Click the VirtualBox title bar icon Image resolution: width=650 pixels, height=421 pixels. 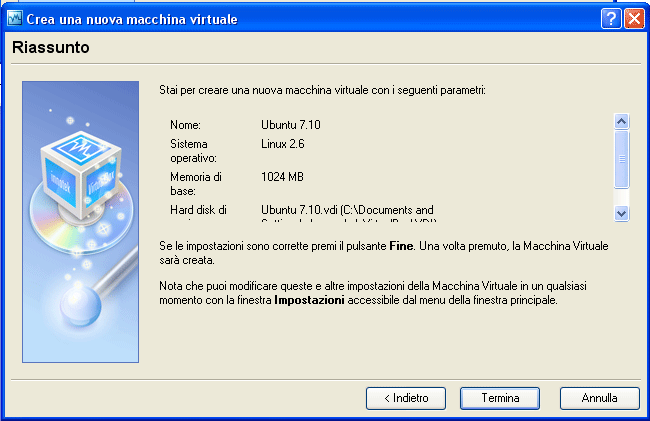pos(15,18)
